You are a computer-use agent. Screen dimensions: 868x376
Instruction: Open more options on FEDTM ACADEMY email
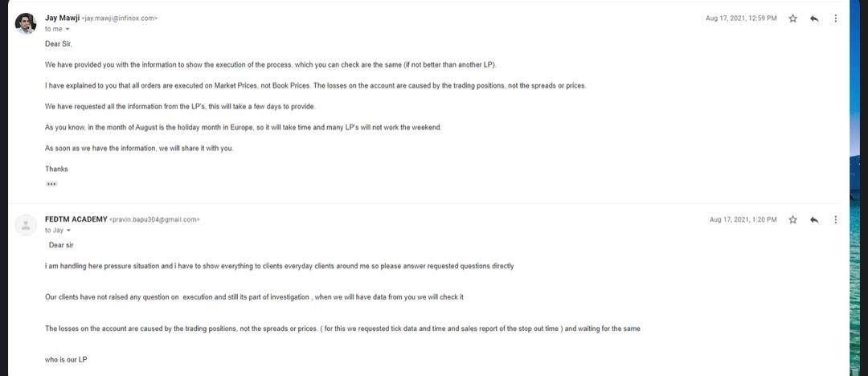coord(835,219)
